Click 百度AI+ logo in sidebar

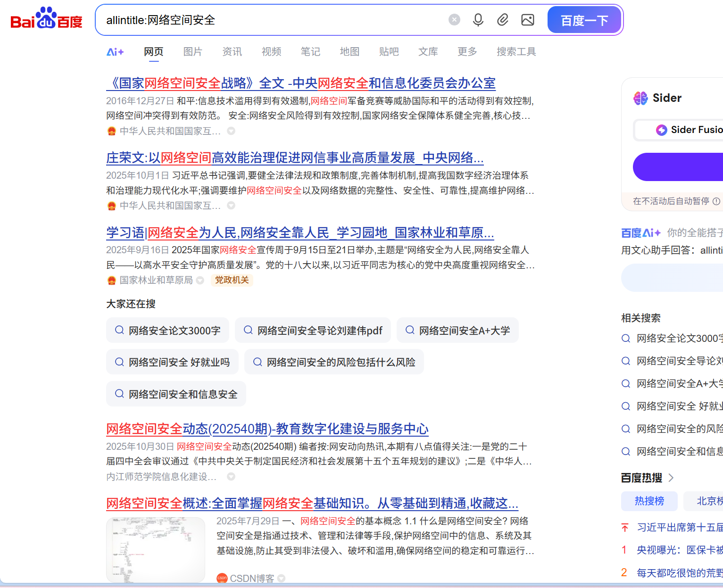coord(641,233)
